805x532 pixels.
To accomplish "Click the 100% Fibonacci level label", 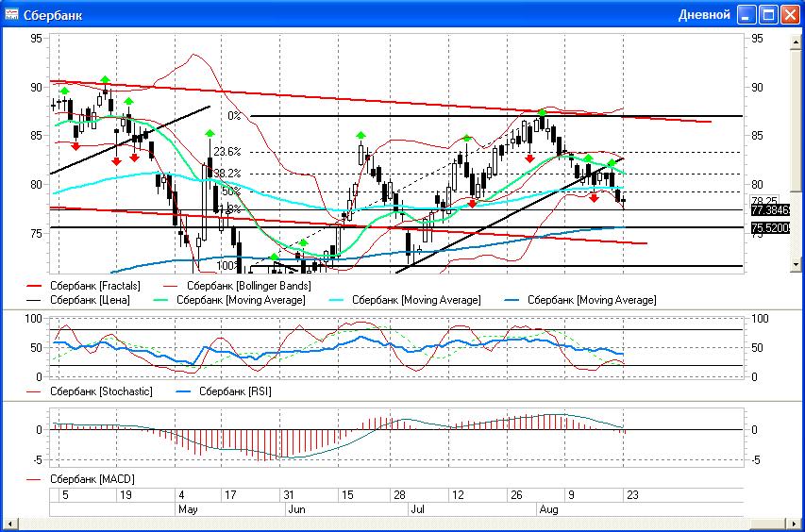I will coord(227,266).
